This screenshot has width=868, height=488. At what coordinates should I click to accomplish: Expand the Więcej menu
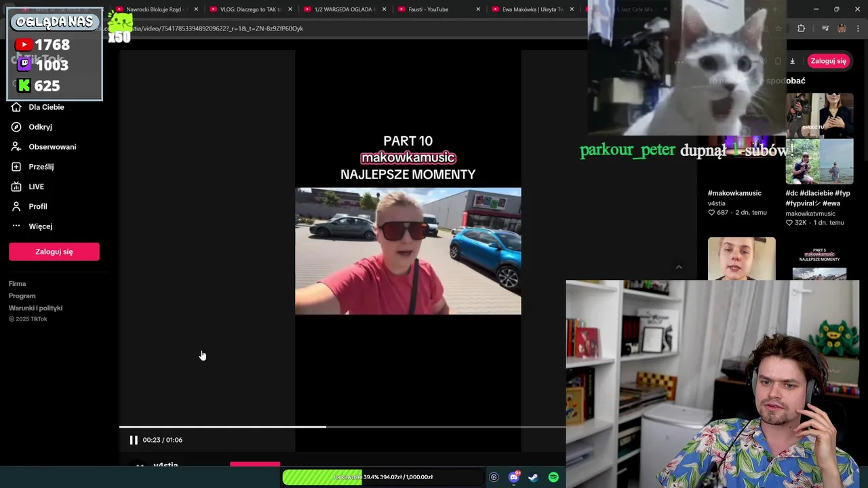click(x=40, y=226)
